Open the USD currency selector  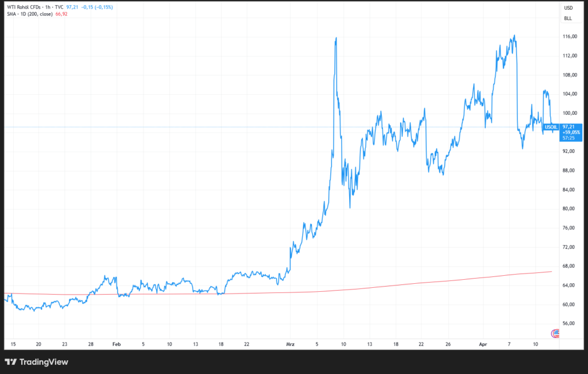point(568,8)
